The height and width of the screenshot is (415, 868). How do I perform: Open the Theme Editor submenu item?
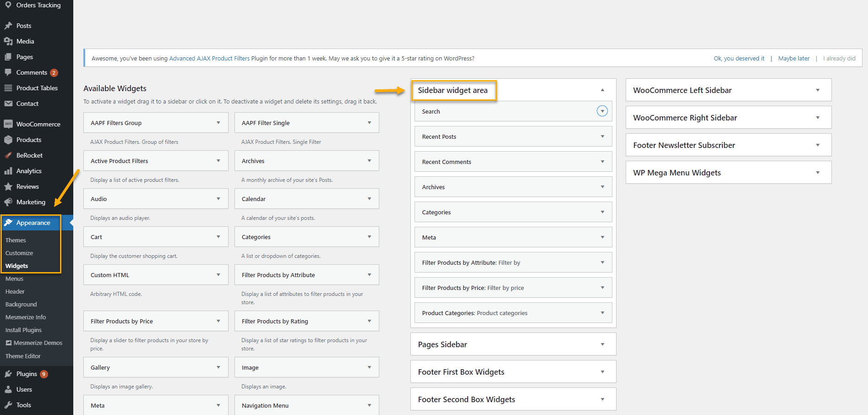click(23, 356)
